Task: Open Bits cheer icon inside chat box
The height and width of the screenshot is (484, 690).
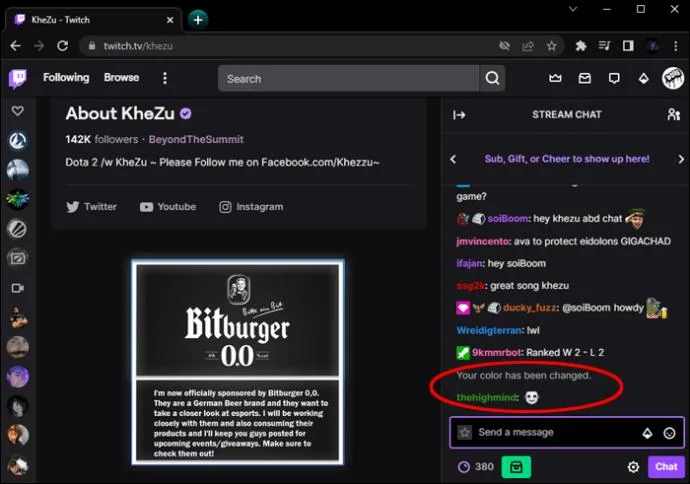Action: (x=647, y=433)
